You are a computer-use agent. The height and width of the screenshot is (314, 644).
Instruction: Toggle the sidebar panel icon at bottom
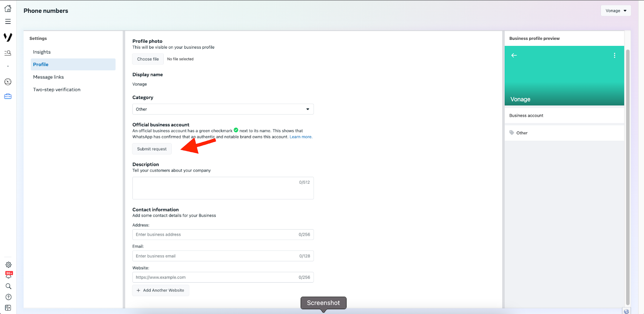tap(8, 308)
